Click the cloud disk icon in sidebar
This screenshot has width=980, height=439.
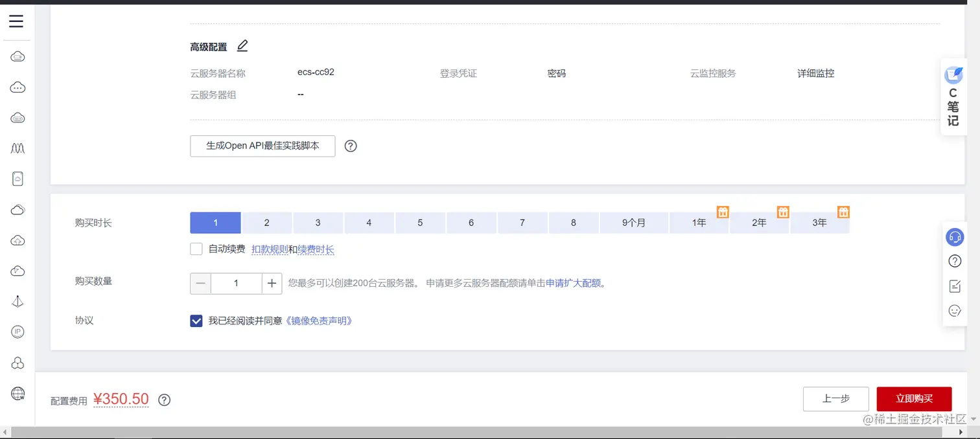(17, 118)
